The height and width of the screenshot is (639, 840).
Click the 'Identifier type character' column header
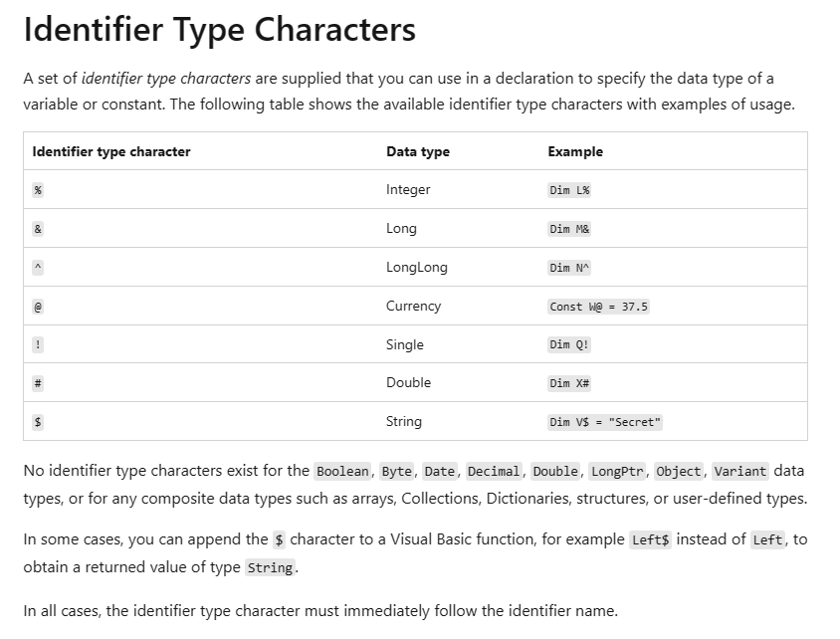tap(111, 151)
